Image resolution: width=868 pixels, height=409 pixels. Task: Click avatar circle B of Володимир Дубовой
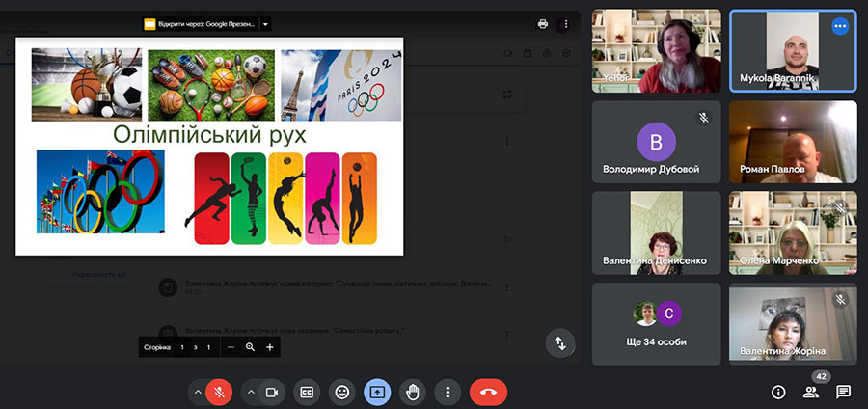coord(657,142)
